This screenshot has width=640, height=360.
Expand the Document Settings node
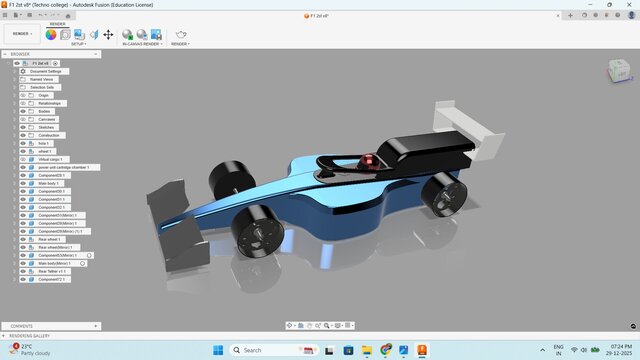[x=15, y=71]
